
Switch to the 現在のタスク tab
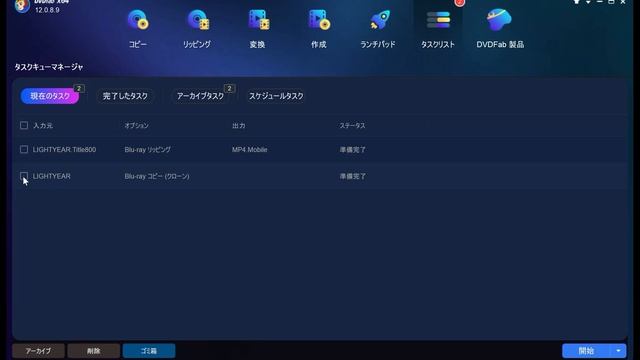[50, 96]
